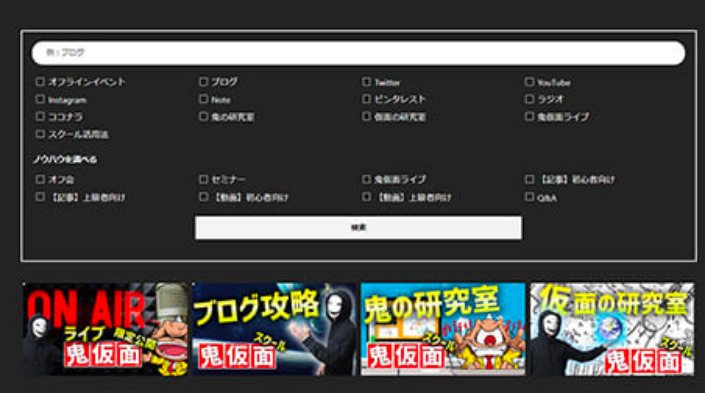
Task: Enable the セミナー checkbox
Action: [x=203, y=179]
